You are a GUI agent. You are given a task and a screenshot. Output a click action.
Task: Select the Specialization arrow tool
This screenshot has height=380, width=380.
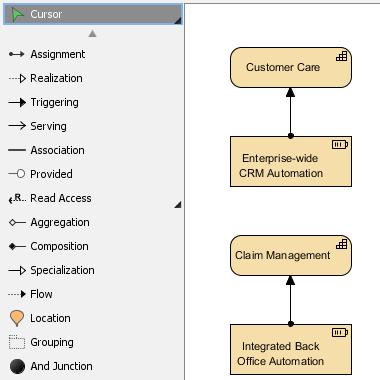tap(92, 270)
